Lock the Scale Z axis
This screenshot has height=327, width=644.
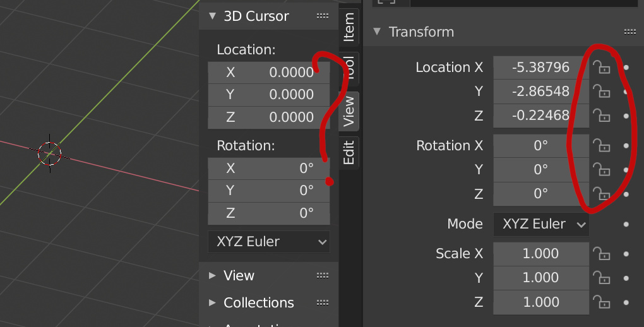coord(602,302)
